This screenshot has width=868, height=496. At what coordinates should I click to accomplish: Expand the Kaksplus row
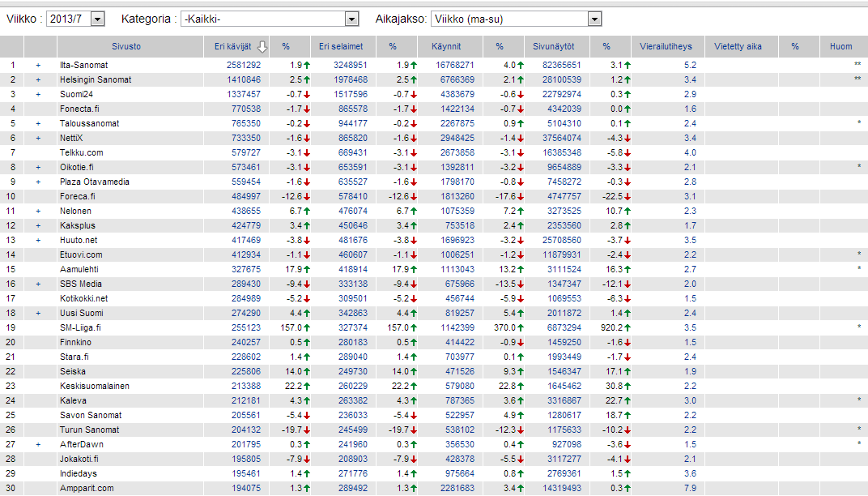tap(38, 225)
